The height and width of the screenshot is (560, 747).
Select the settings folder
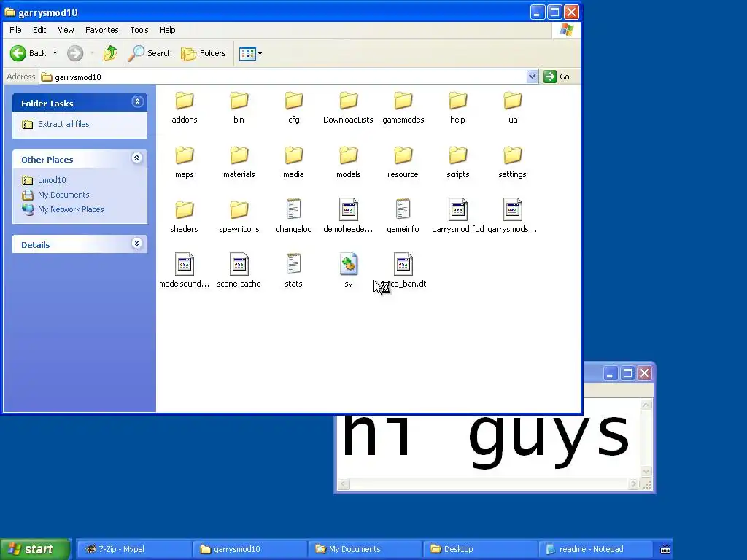pos(512,163)
